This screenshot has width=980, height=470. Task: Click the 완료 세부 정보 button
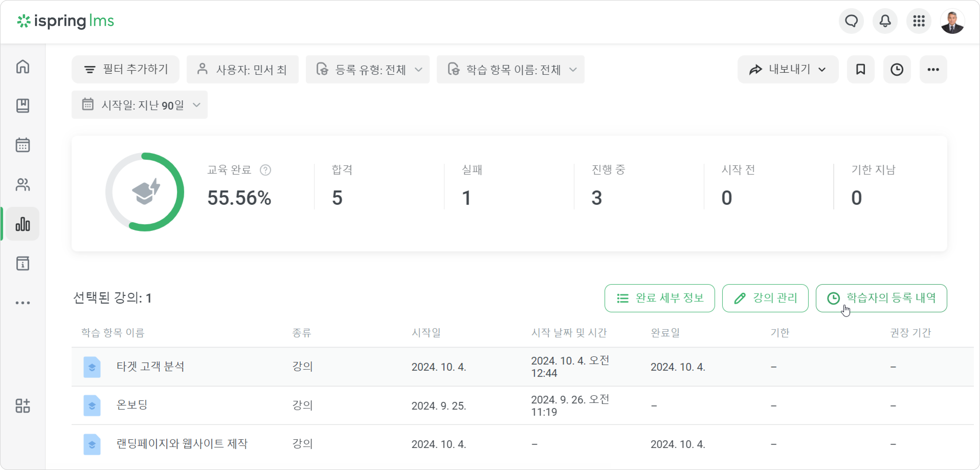coord(660,298)
